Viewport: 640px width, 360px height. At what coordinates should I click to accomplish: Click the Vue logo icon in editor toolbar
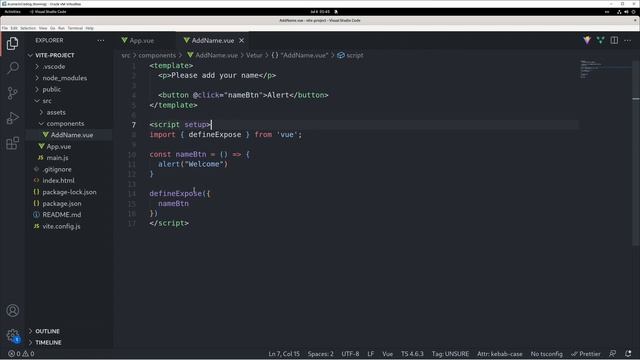point(587,40)
